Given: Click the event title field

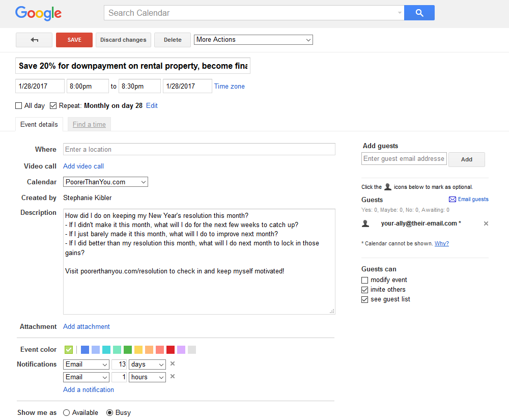Looking at the screenshot, I should coord(133,66).
